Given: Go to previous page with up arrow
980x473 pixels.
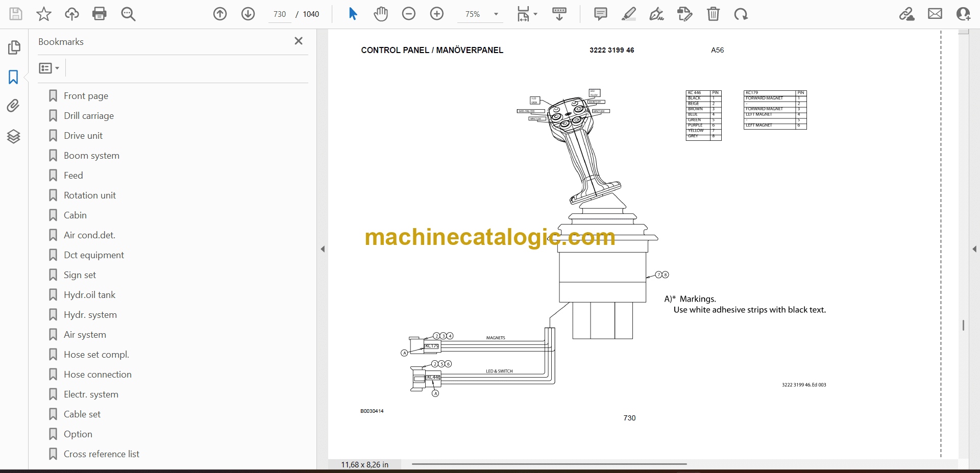Looking at the screenshot, I should (x=220, y=14).
